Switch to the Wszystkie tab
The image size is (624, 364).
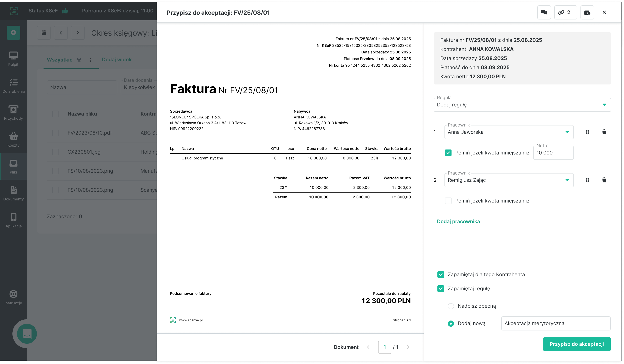tap(60, 60)
